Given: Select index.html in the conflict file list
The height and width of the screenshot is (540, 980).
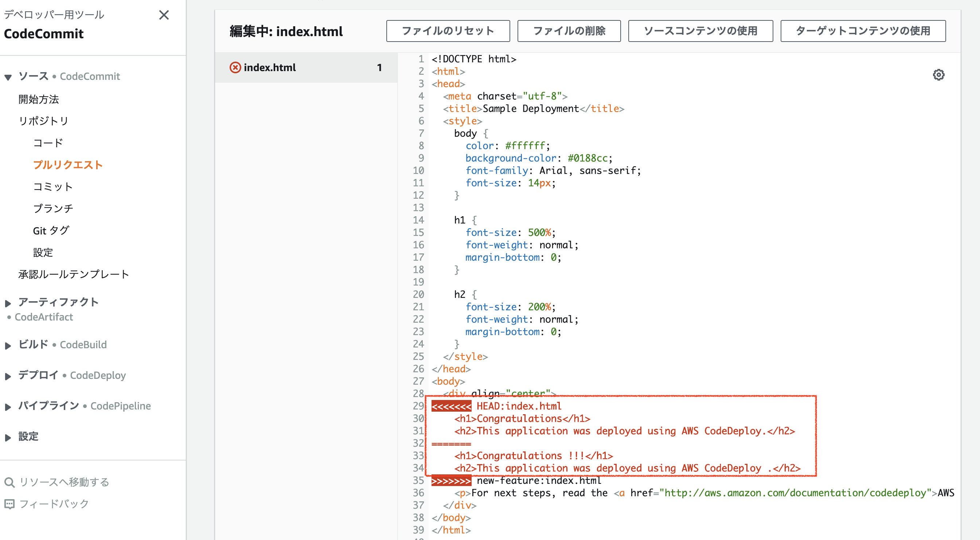Looking at the screenshot, I should (269, 67).
